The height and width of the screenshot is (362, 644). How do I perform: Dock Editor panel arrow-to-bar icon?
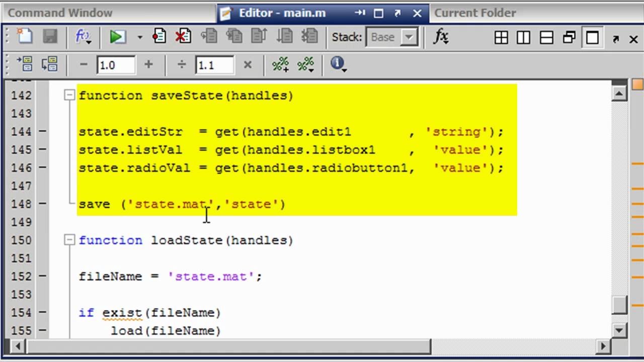(x=360, y=14)
